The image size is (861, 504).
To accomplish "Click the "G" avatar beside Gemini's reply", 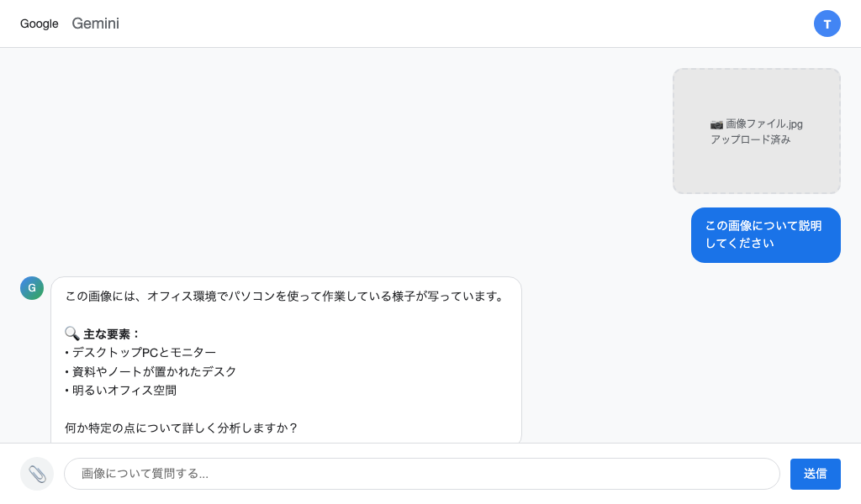I will tap(31, 288).
